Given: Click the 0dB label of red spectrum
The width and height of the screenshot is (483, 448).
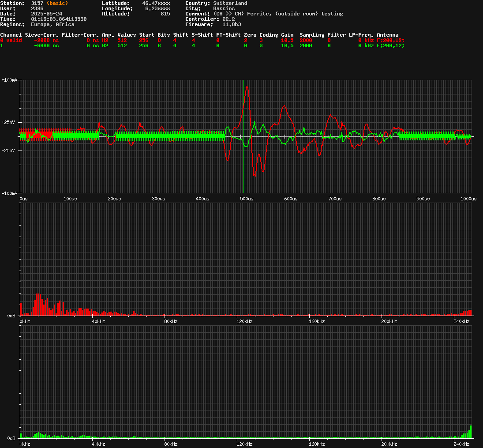Looking at the screenshot, I should tap(11, 316).
